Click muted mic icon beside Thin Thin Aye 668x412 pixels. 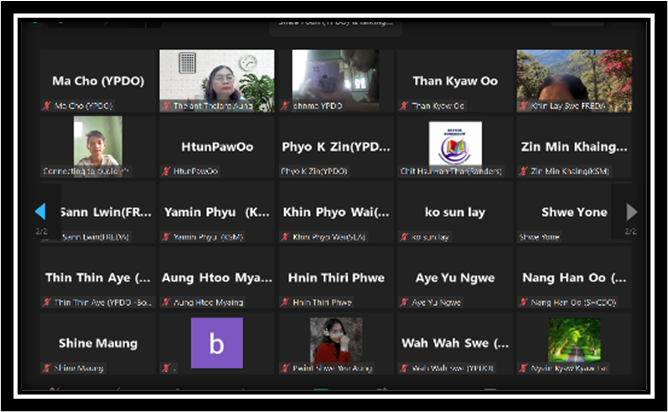(47, 303)
